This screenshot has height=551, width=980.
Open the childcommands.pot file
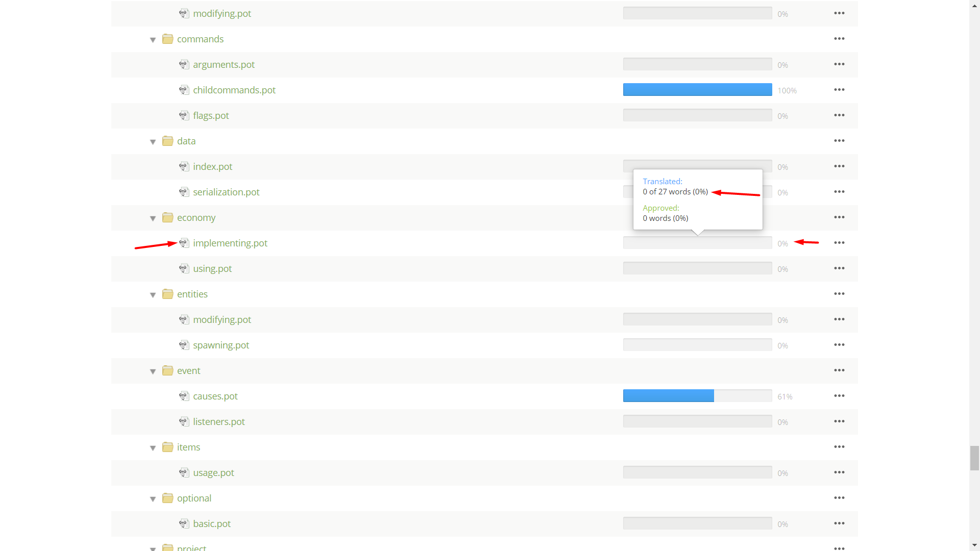click(x=234, y=90)
